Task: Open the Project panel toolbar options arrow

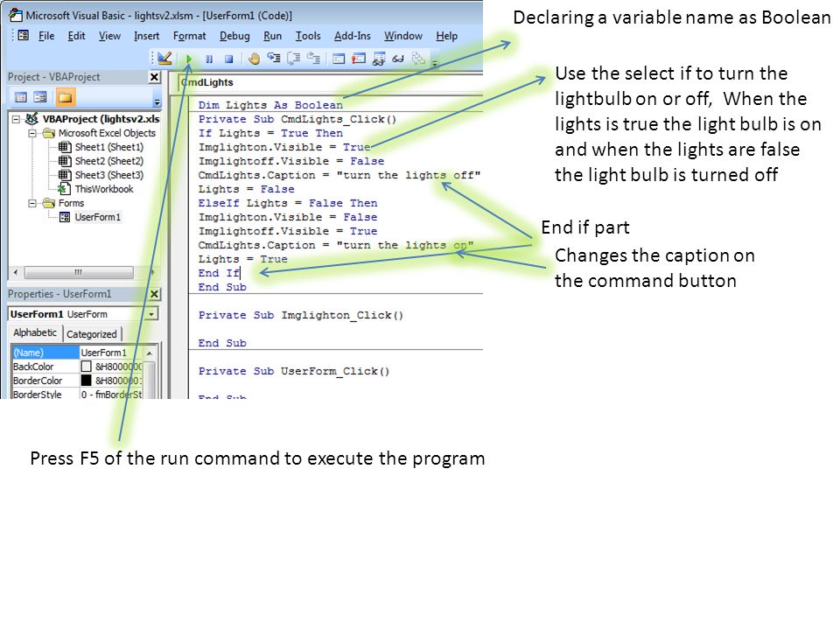Action: [x=157, y=101]
